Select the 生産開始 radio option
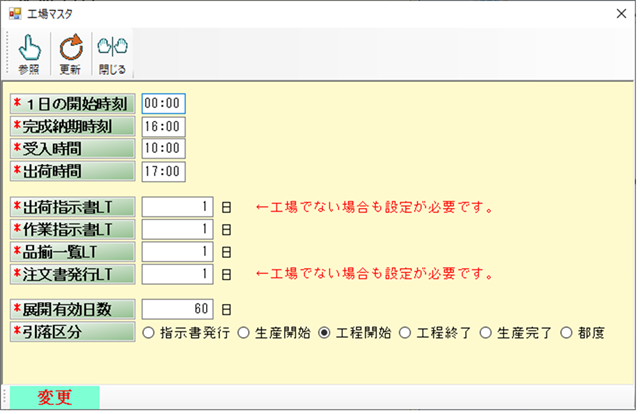The height and width of the screenshot is (414, 641). [244, 333]
